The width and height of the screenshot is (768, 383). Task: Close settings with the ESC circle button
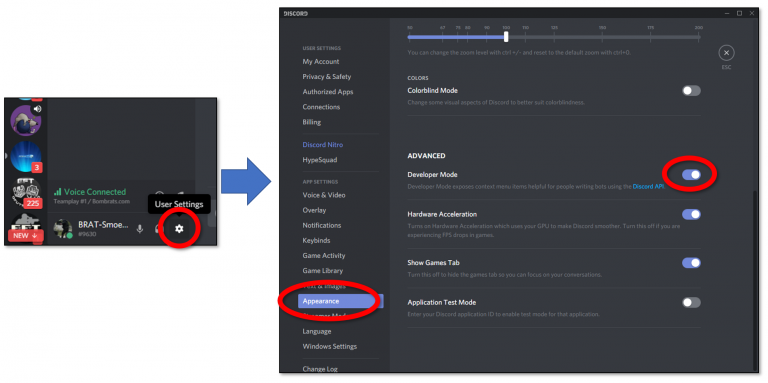pos(726,52)
